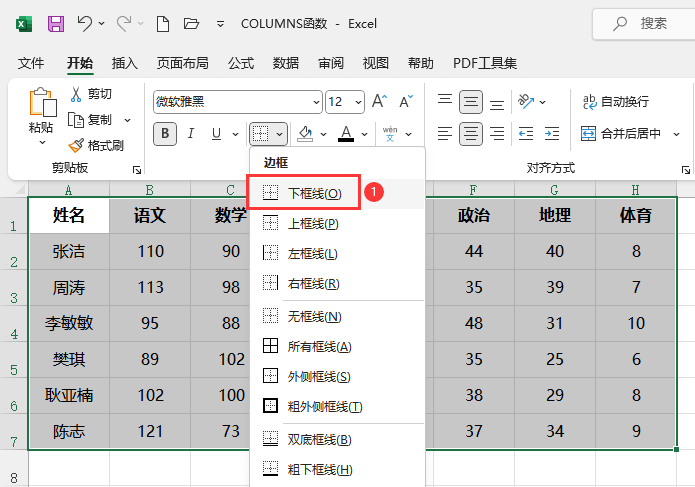Click the borders button icon
Viewport: 695px width, 487px height.
[x=261, y=133]
